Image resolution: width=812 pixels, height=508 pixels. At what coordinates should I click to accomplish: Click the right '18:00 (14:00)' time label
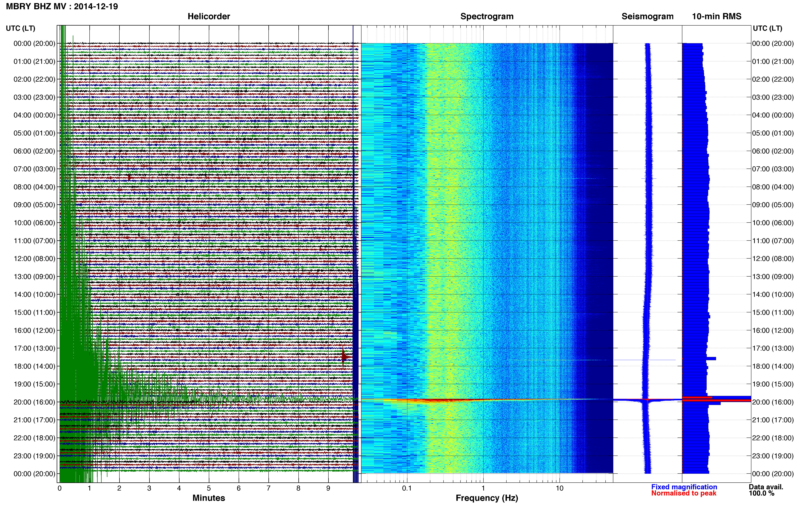click(x=773, y=366)
